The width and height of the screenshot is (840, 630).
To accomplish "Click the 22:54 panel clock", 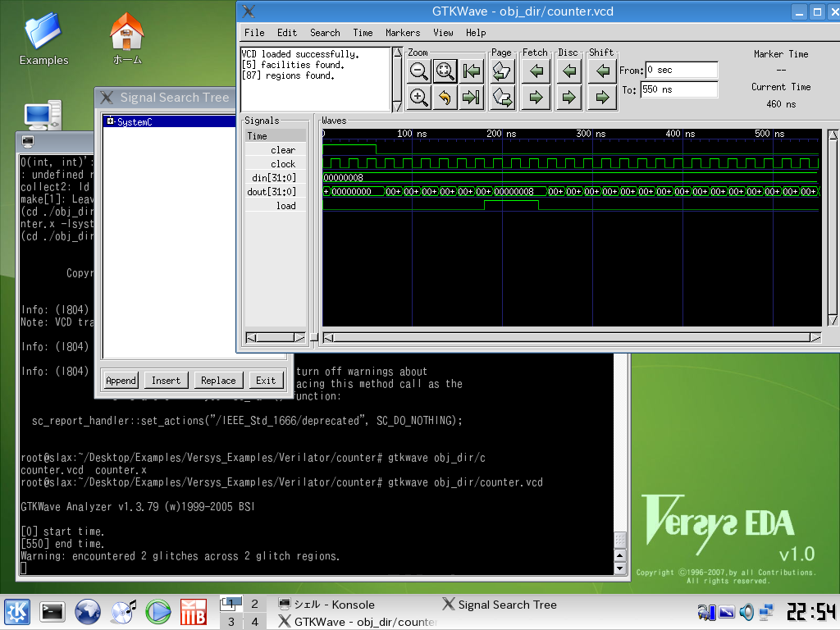I will 810,612.
